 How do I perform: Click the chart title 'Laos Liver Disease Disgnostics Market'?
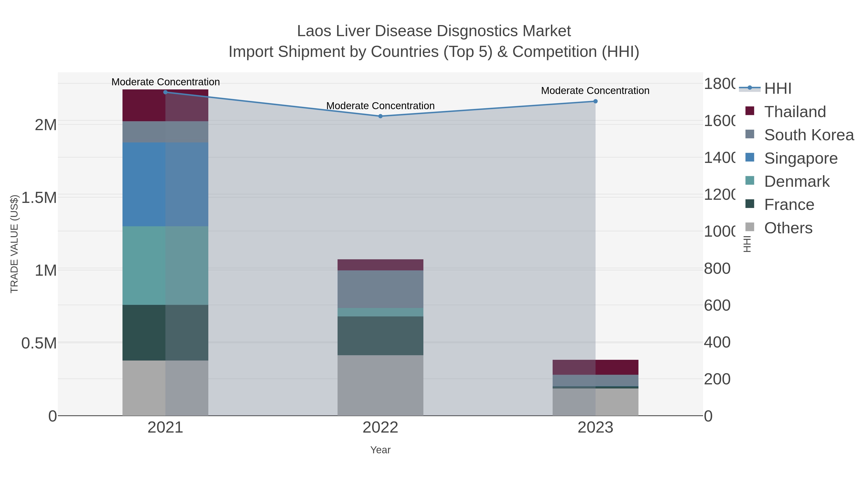tap(434, 31)
